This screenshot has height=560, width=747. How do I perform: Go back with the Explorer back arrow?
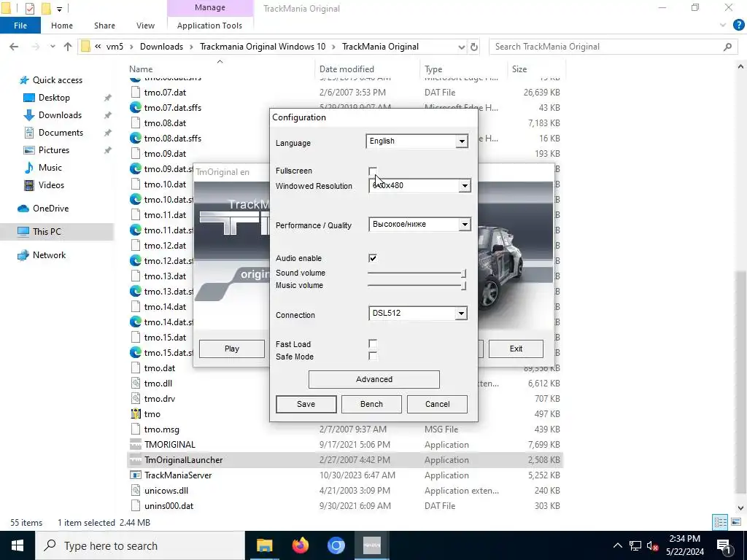click(14, 47)
